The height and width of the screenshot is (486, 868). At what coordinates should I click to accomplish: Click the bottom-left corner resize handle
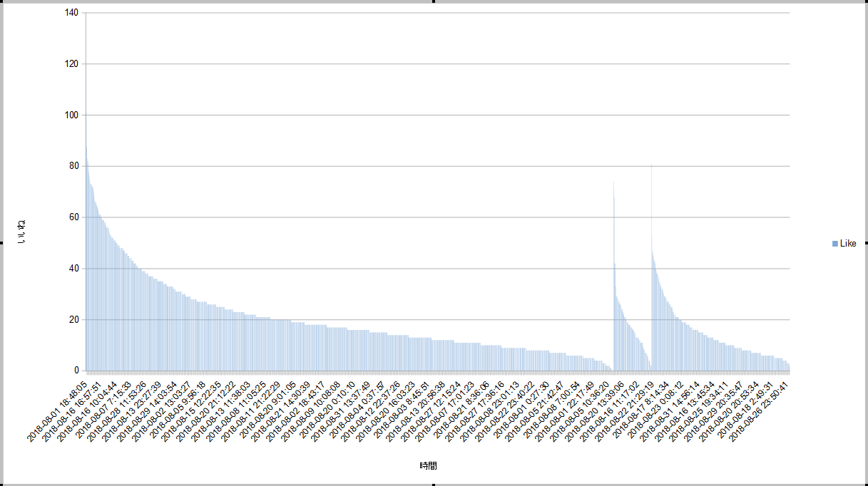coord(1,484)
